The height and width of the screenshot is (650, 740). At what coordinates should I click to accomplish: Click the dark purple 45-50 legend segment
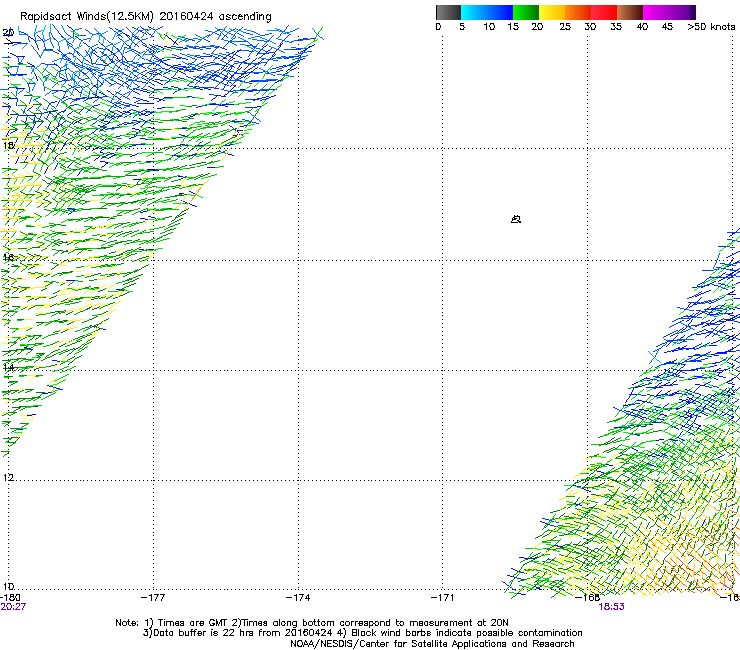(x=682, y=12)
